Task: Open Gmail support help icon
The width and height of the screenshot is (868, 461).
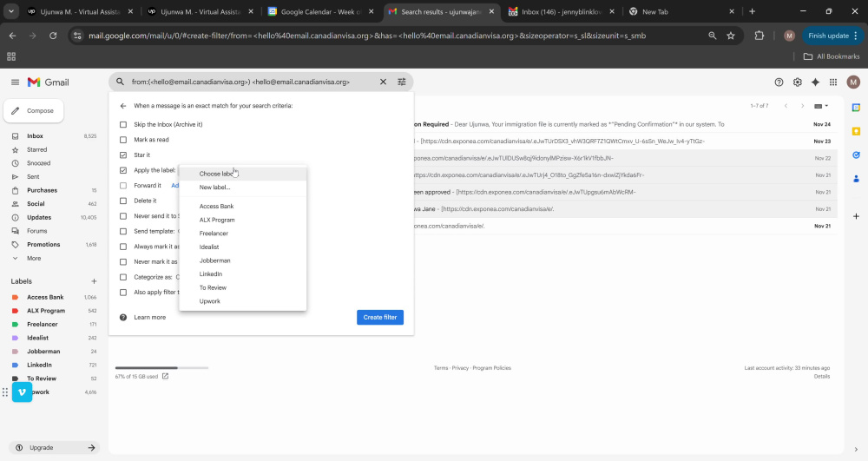Action: pos(779,82)
